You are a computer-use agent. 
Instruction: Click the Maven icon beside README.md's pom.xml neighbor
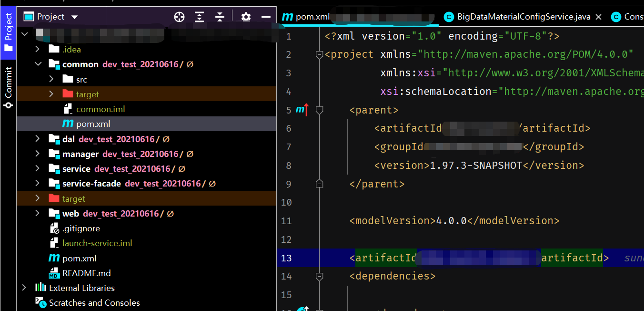coord(54,258)
